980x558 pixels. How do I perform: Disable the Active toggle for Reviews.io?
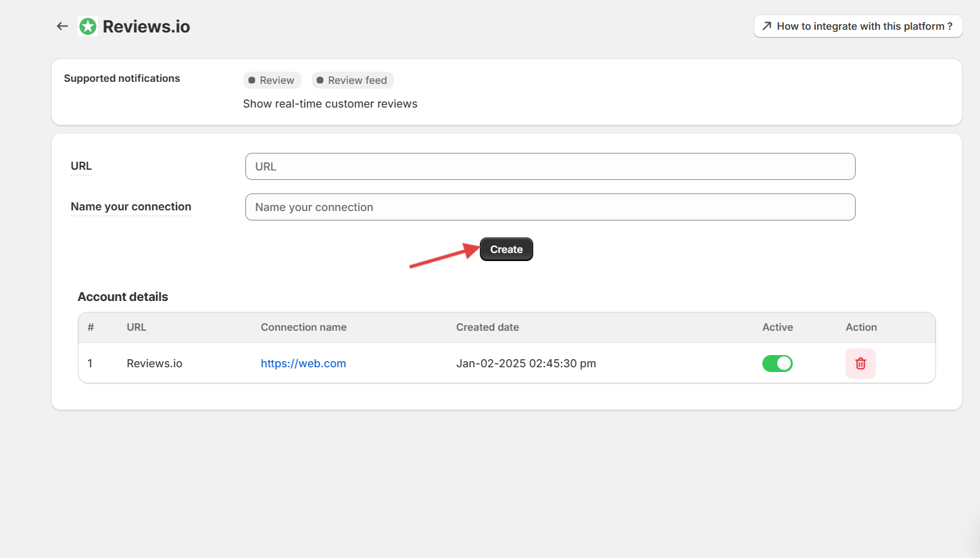tap(777, 363)
